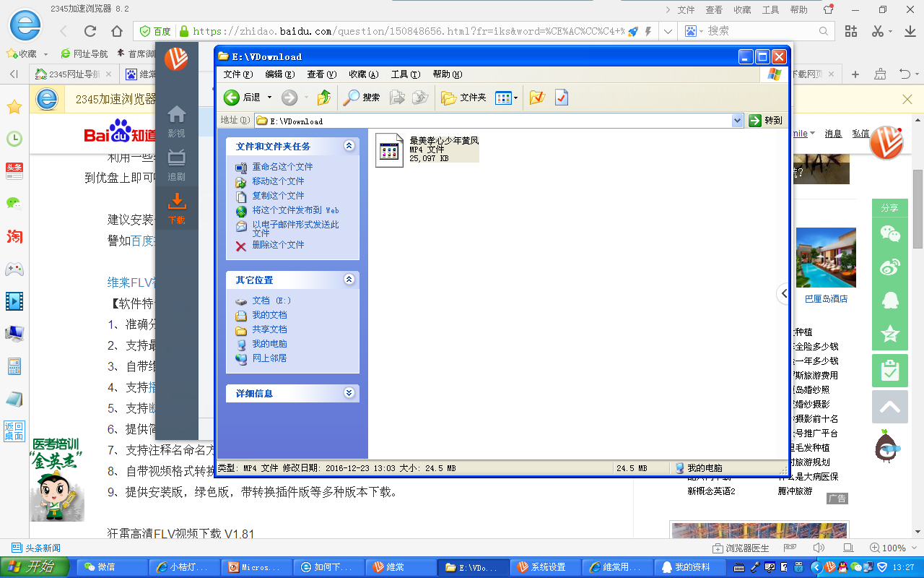Click 重命名这个文件 rename link
This screenshot has width=924, height=578.
click(282, 167)
